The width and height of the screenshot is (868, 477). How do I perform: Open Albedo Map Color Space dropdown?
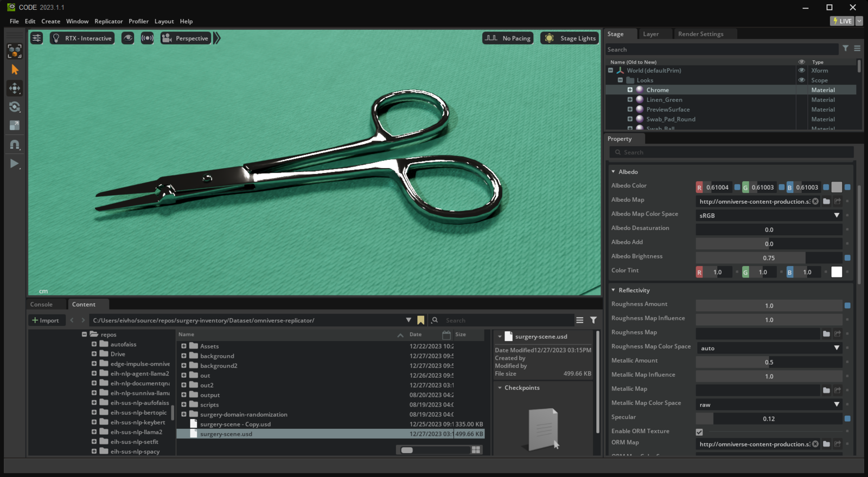(x=768, y=215)
